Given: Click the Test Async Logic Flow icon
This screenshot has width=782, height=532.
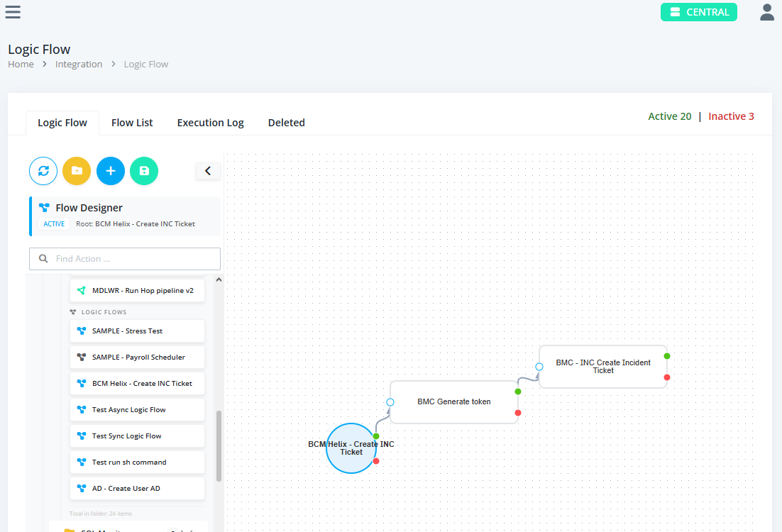Looking at the screenshot, I should click(x=82, y=410).
